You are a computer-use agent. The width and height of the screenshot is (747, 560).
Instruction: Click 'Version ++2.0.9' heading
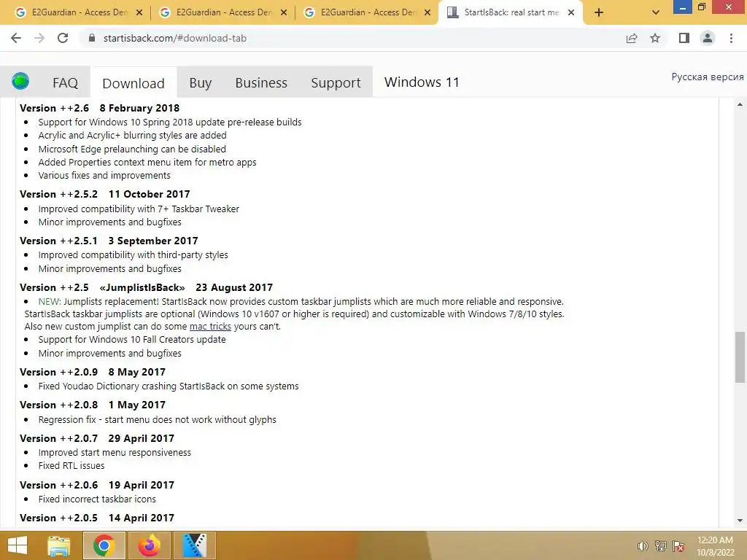pyautogui.click(x=58, y=373)
